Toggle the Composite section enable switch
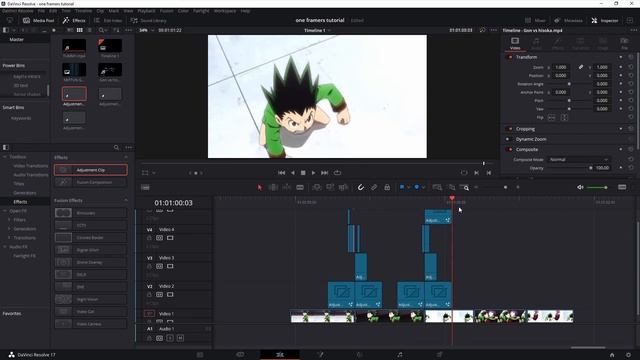The height and width of the screenshot is (360, 640). (510, 149)
